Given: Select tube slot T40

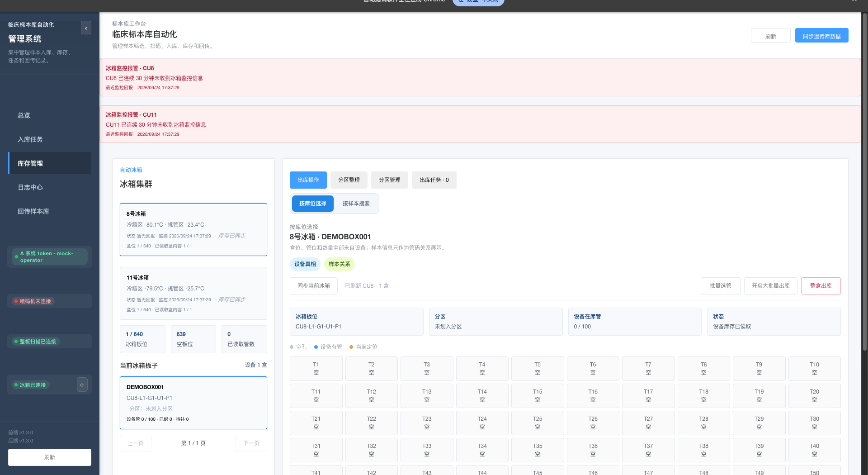Looking at the screenshot, I should tap(815, 450).
